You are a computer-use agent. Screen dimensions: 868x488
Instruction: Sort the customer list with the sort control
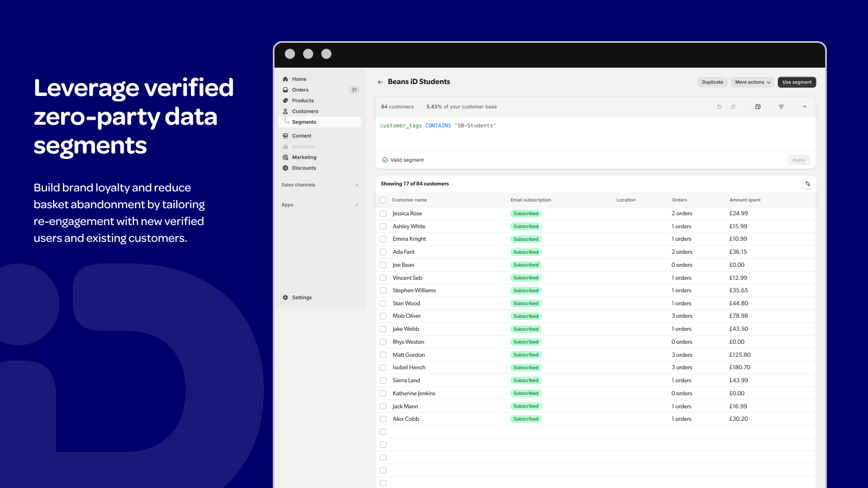tap(808, 184)
